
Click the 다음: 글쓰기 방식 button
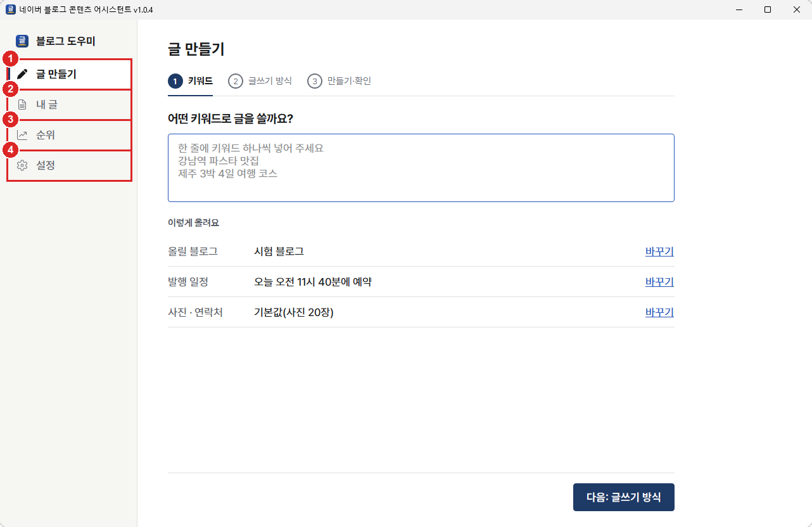pyautogui.click(x=624, y=497)
